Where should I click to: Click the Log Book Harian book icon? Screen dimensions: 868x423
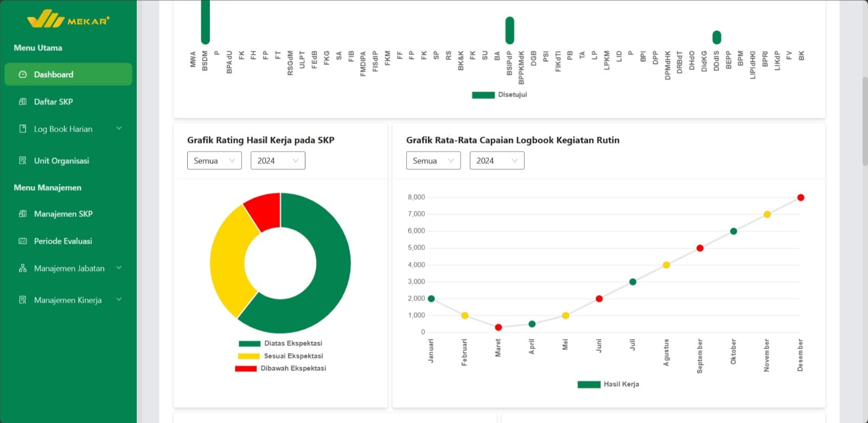[x=23, y=129]
